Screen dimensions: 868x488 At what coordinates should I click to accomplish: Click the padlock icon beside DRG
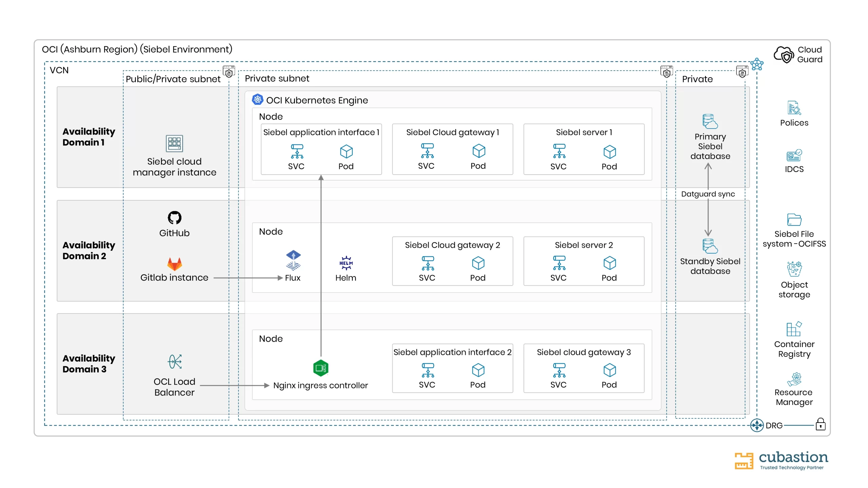pos(820,424)
